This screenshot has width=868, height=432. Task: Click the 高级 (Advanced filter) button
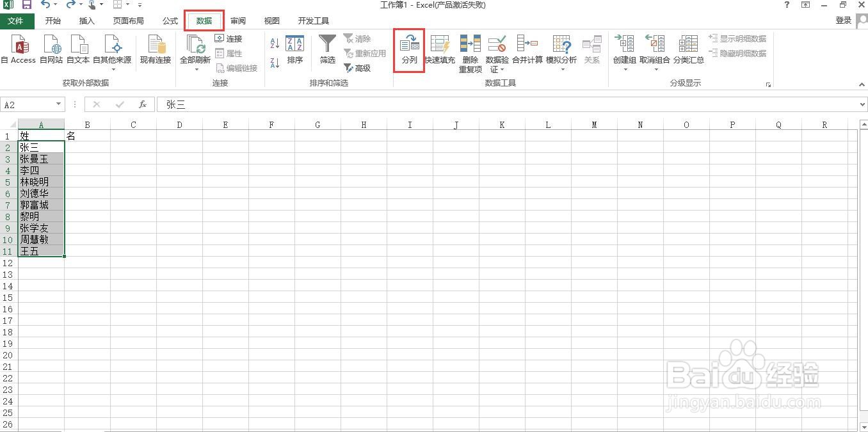362,68
